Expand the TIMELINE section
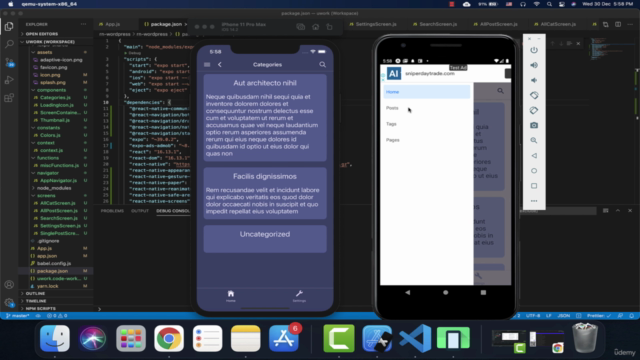The width and height of the screenshot is (640, 360). (55, 301)
